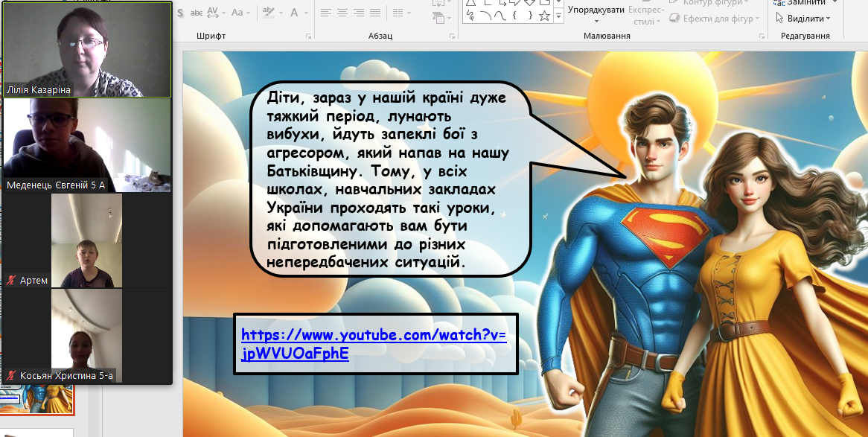Apply text shadow with the S icon

point(181,12)
